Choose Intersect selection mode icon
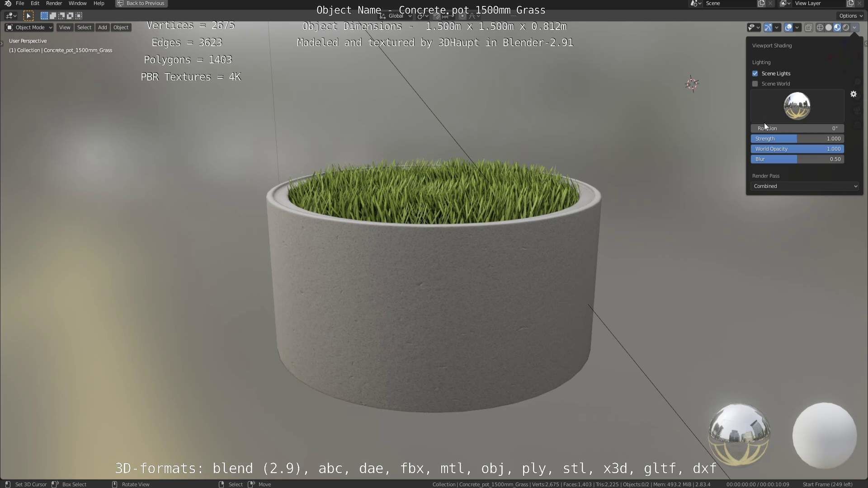 [79, 16]
